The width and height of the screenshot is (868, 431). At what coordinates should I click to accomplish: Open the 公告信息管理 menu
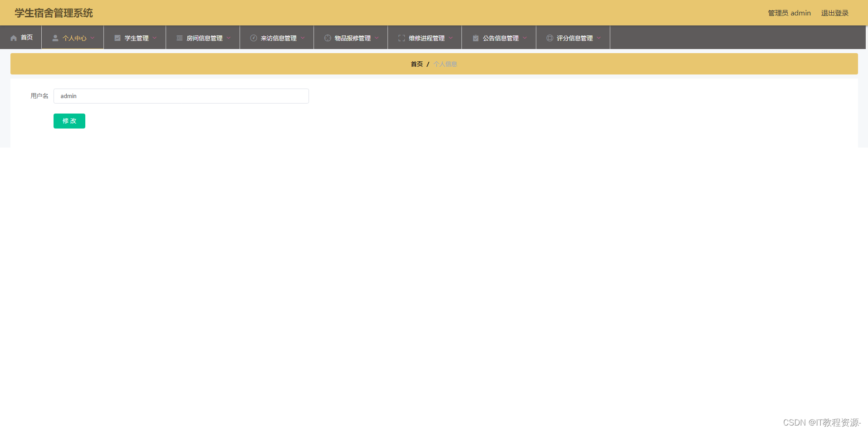click(499, 38)
